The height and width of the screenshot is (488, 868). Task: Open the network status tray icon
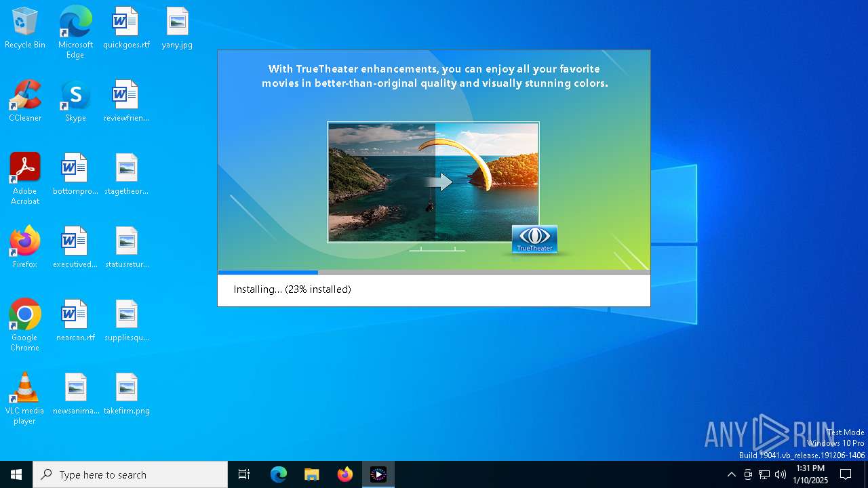tap(764, 474)
